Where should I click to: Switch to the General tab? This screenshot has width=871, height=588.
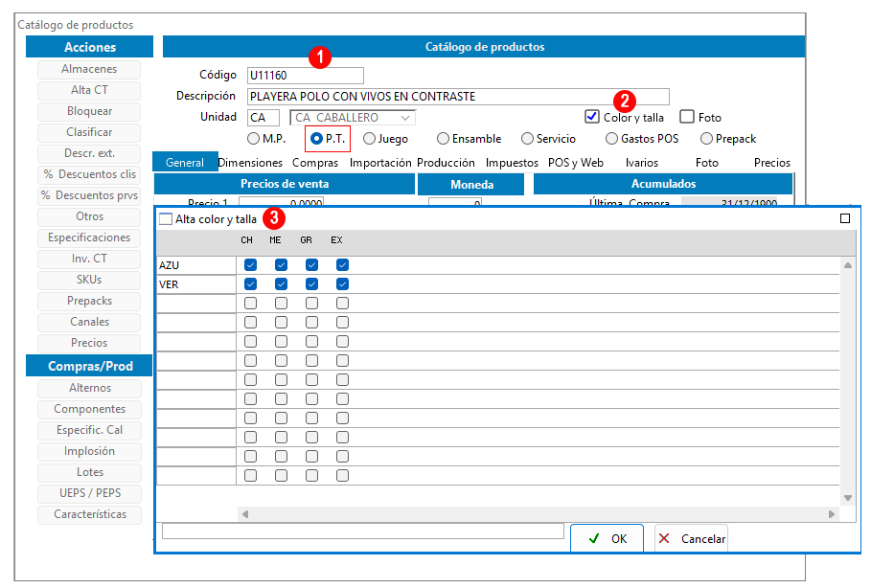(x=185, y=163)
